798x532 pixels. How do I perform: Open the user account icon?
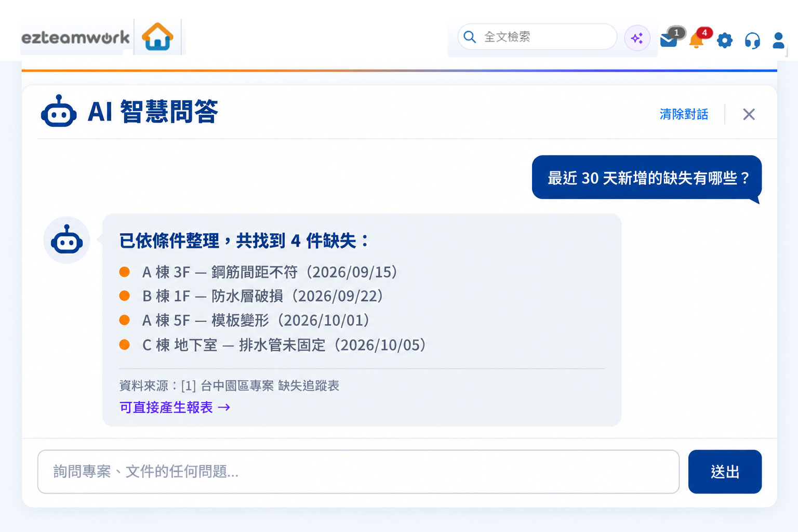(x=778, y=40)
